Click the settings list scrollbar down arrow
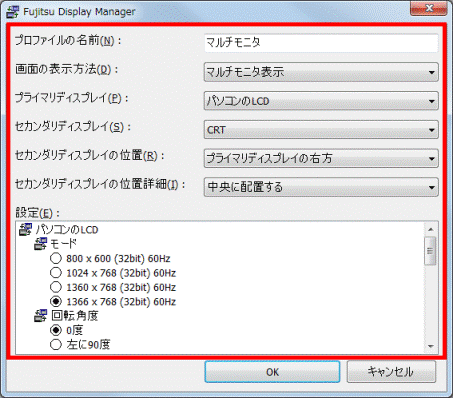453x398 pixels. (x=430, y=346)
